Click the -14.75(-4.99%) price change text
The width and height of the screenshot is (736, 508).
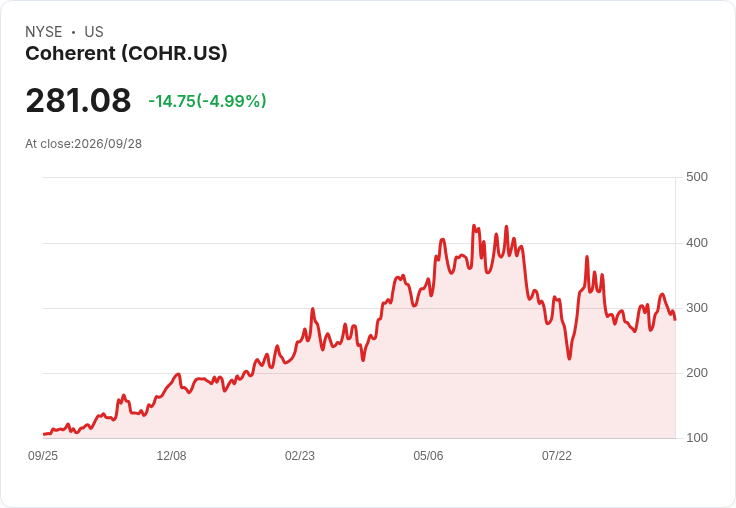(x=207, y=101)
